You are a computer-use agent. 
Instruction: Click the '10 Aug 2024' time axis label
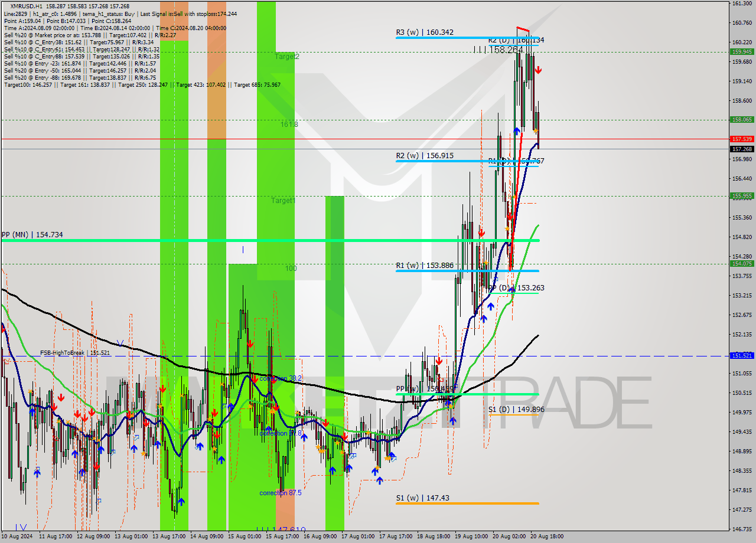click(x=17, y=537)
